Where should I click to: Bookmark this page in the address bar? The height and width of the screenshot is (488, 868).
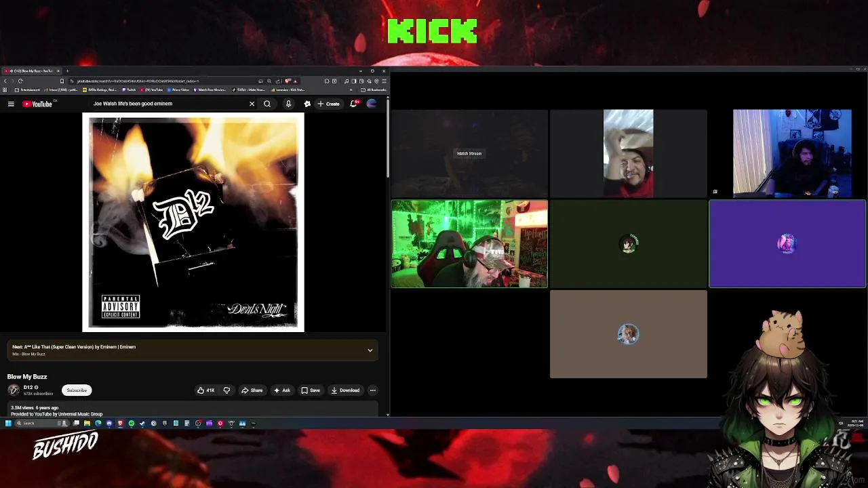click(x=62, y=81)
